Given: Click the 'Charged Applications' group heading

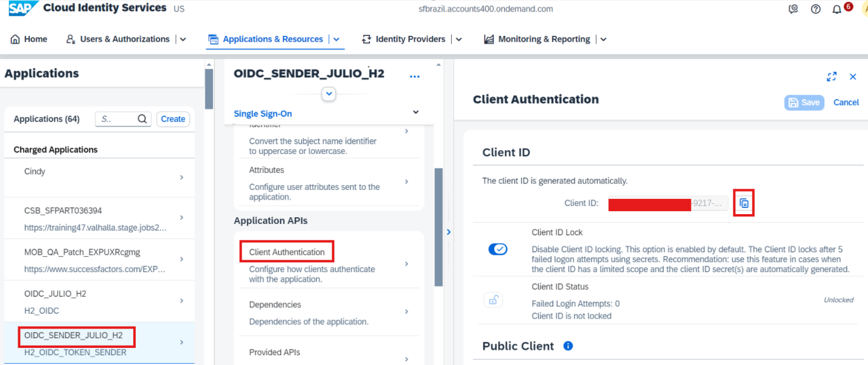Looking at the screenshot, I should [55, 150].
